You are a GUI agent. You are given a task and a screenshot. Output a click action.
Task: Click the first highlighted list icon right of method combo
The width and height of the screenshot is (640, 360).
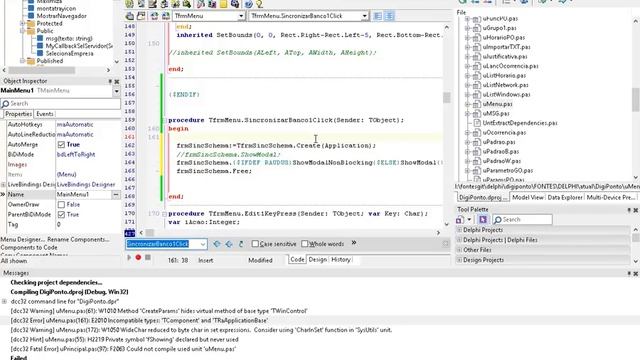[378, 16]
